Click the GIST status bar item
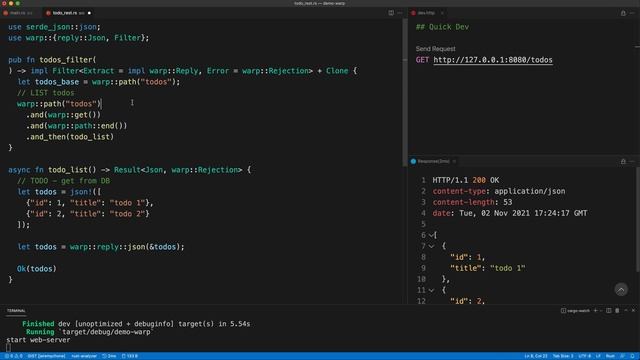640x360 pixels. point(46,356)
